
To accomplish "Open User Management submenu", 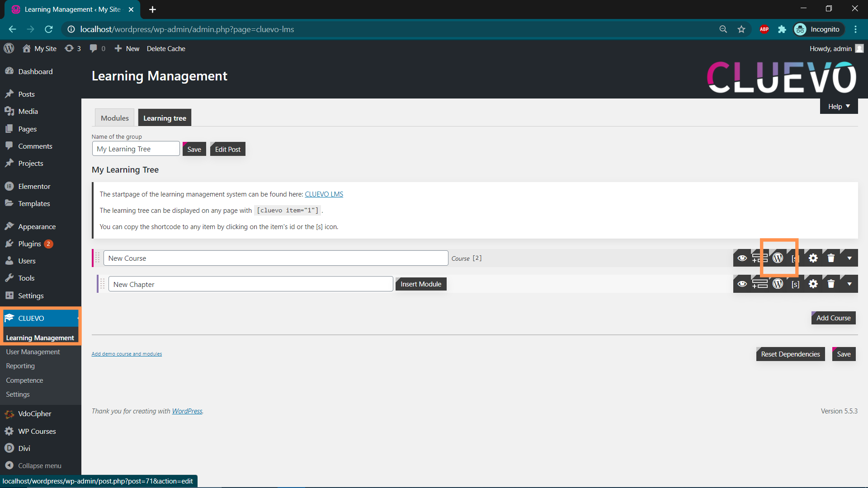I will [x=33, y=352].
